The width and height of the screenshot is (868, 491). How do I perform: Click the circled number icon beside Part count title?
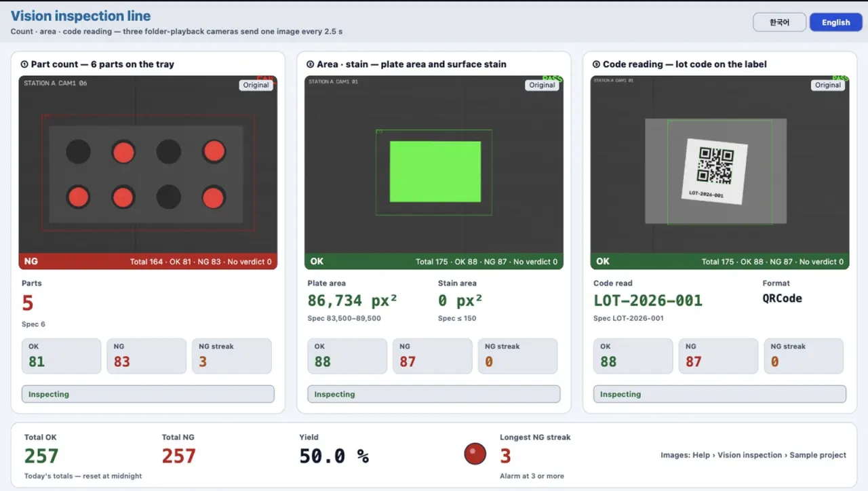(24, 64)
